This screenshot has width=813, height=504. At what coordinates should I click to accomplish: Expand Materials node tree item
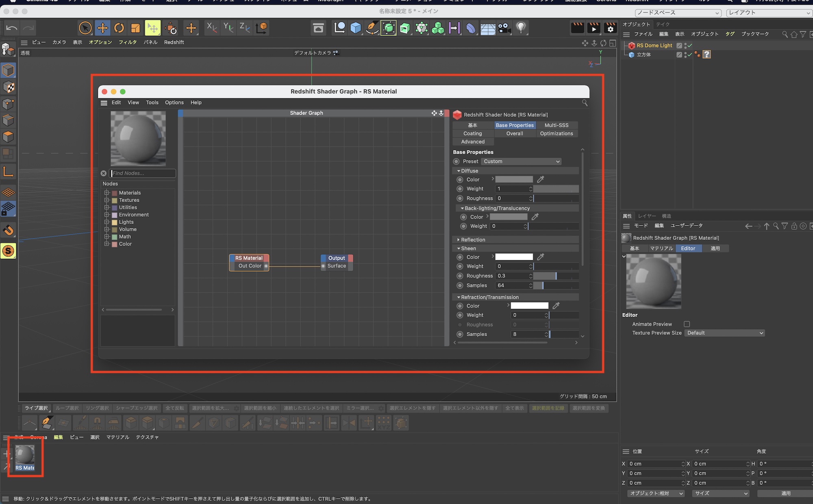tap(107, 193)
